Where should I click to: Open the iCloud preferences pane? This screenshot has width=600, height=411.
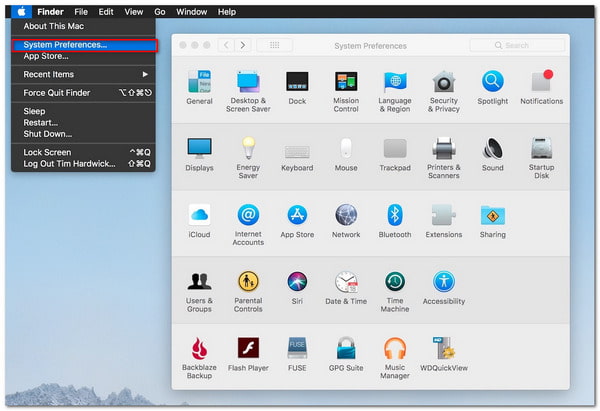tap(199, 220)
